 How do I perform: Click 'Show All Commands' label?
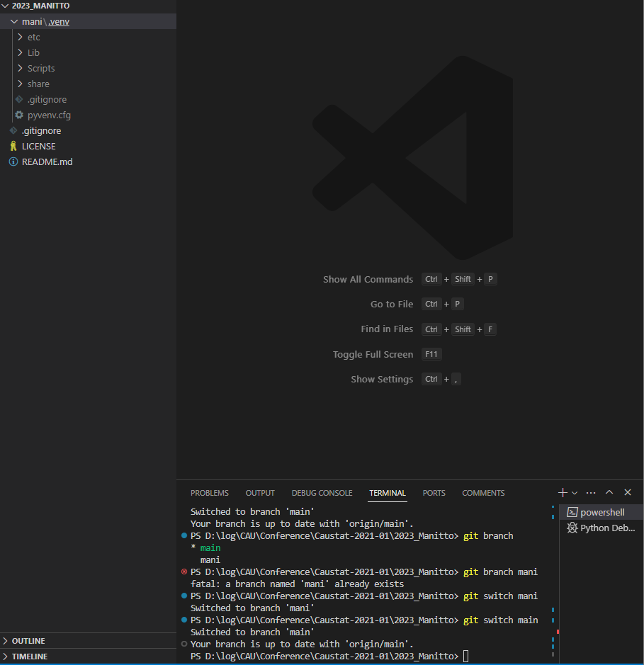(x=368, y=279)
